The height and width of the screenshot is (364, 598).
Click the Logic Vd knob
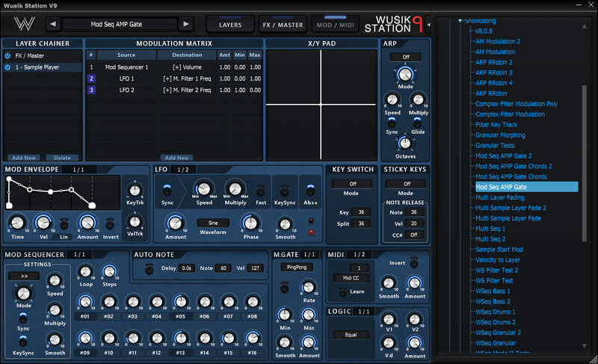tap(388, 342)
